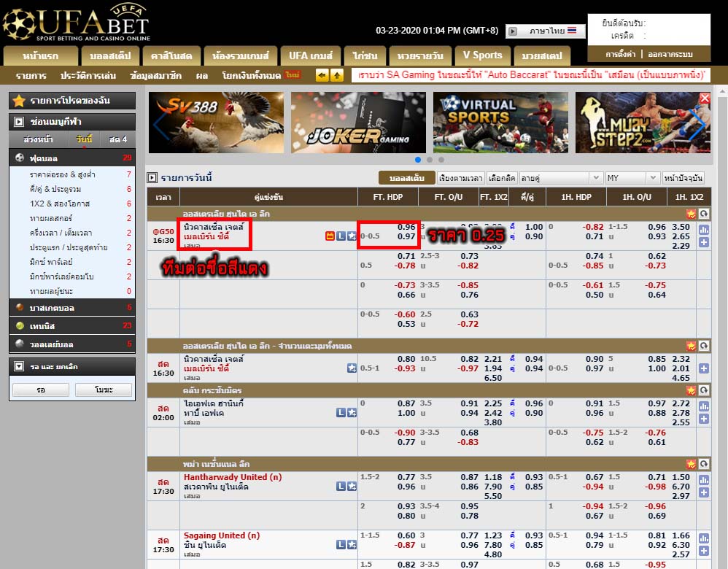Expand more bets for the Hantharwady United match
Screen dimensions: 728x569
(x=704, y=492)
